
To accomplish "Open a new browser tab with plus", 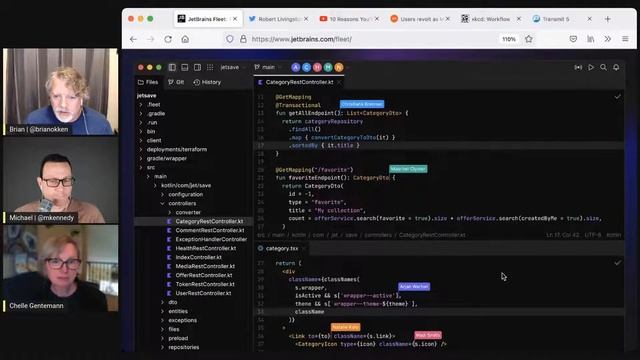I will click(x=608, y=19).
